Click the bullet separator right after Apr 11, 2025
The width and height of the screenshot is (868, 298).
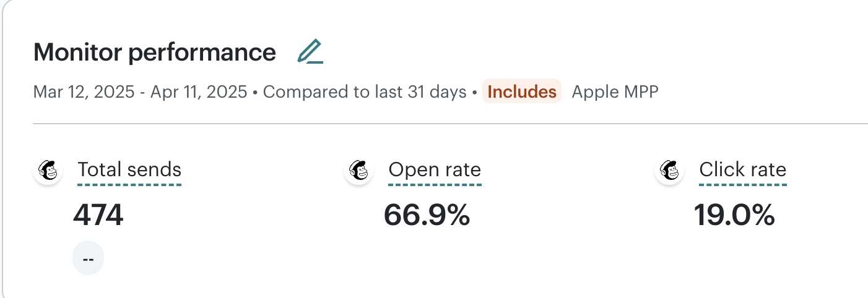click(x=255, y=93)
